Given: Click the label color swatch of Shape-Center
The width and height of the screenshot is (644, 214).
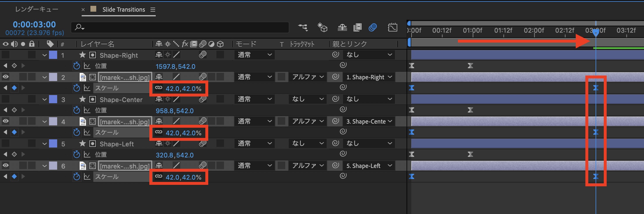Looking at the screenshot, I should click(x=53, y=99).
